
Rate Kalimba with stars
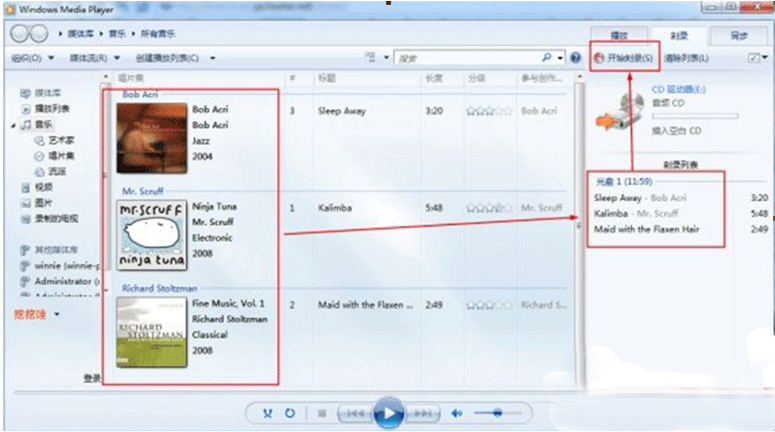click(489, 208)
